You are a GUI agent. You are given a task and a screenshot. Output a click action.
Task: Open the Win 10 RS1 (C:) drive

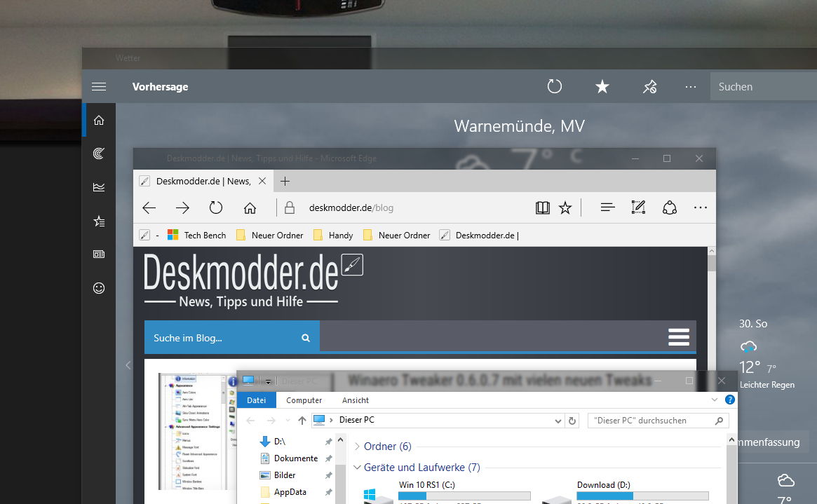(x=448, y=492)
